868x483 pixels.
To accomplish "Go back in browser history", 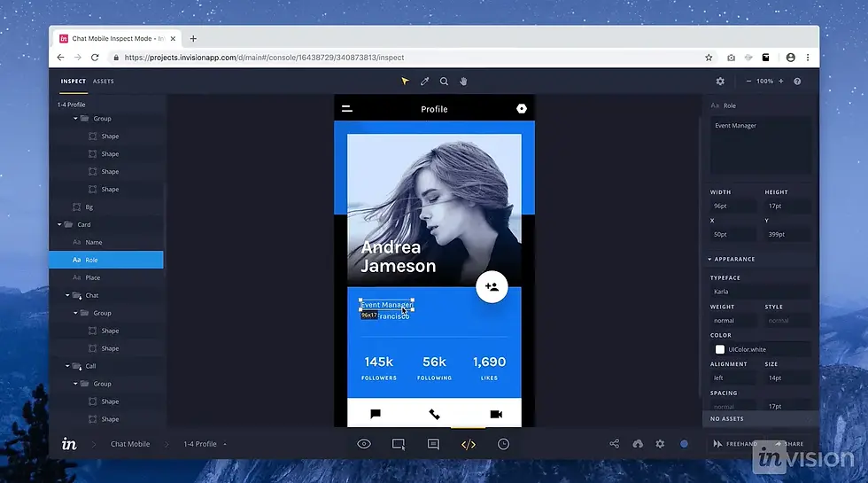I will pos(60,58).
